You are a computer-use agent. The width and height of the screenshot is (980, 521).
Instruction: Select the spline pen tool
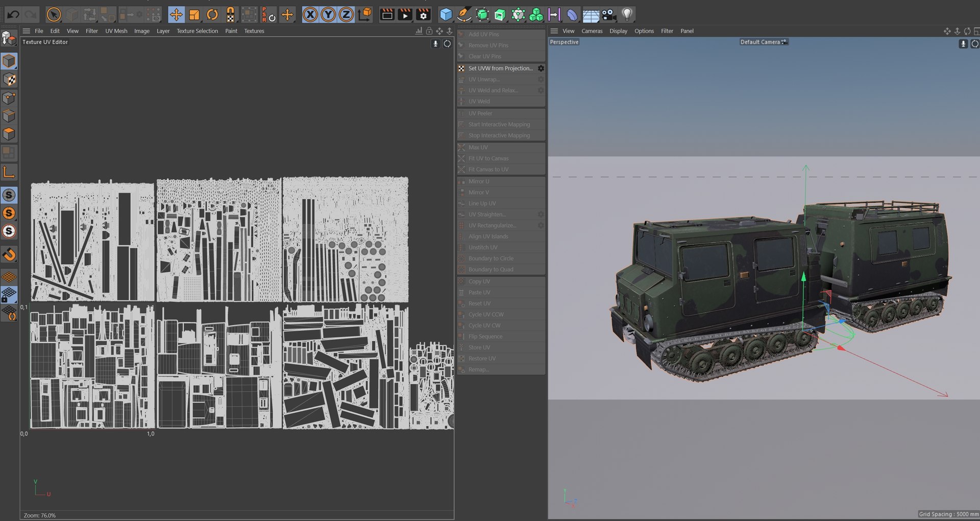coord(464,15)
